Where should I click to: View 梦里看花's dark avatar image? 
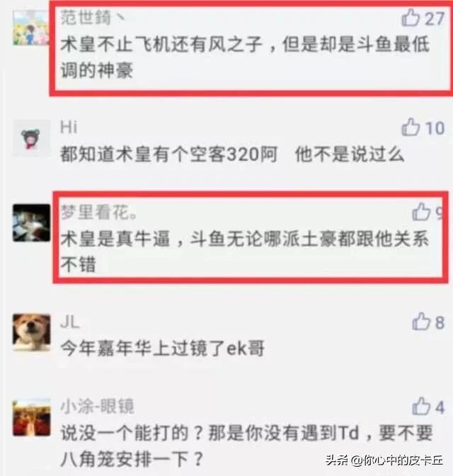point(31,223)
